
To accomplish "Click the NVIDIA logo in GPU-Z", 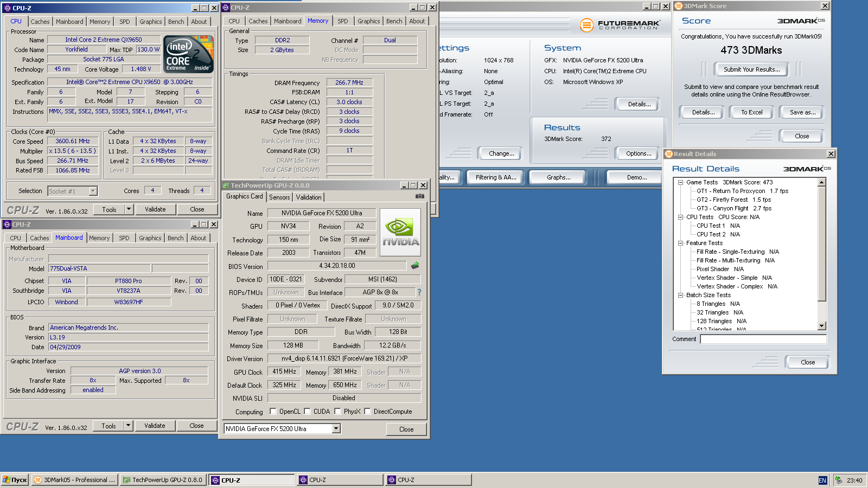I will [x=400, y=232].
